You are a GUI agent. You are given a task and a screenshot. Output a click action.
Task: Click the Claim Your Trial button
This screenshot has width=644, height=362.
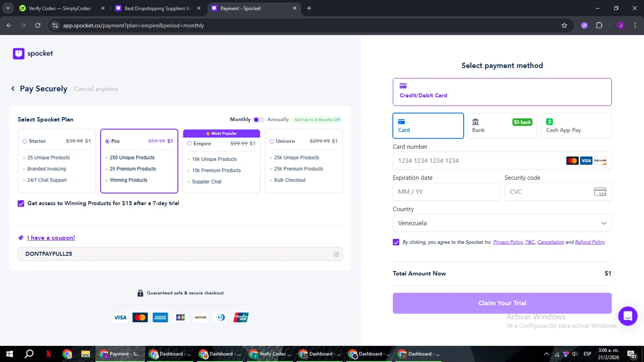click(x=502, y=303)
